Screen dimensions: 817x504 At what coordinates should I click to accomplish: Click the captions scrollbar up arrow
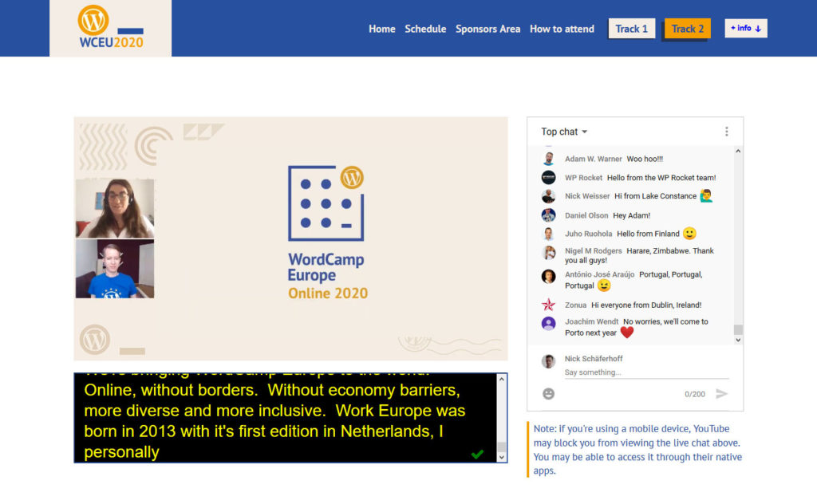[501, 379]
